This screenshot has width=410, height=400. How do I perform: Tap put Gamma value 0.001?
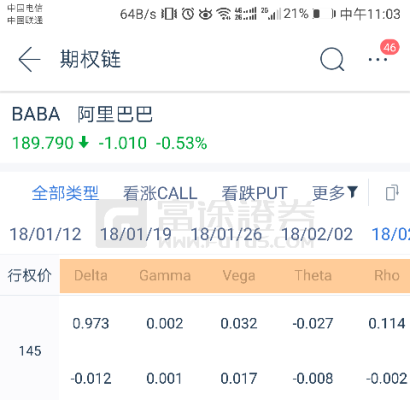click(x=165, y=378)
